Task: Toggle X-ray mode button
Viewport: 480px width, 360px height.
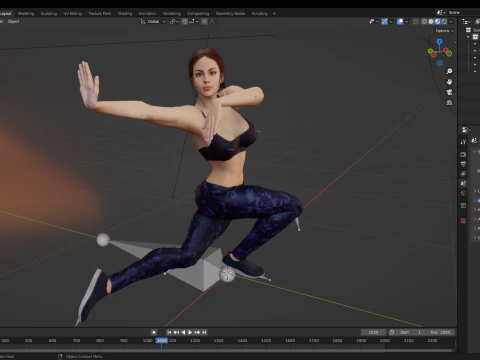Action: (415, 22)
